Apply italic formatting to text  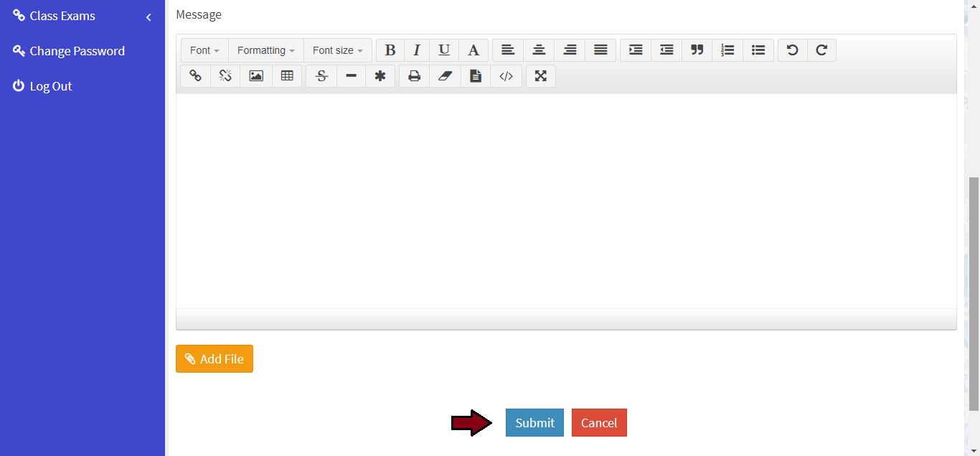coord(416,50)
